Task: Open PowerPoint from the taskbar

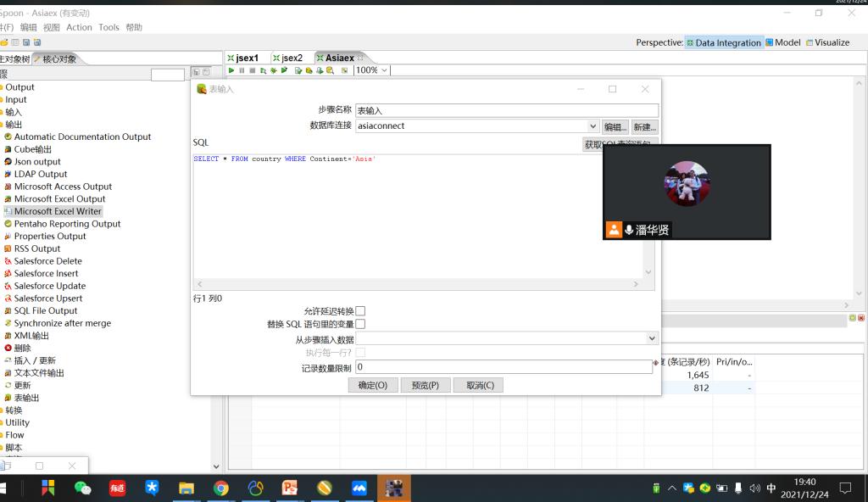Action: coord(290,488)
